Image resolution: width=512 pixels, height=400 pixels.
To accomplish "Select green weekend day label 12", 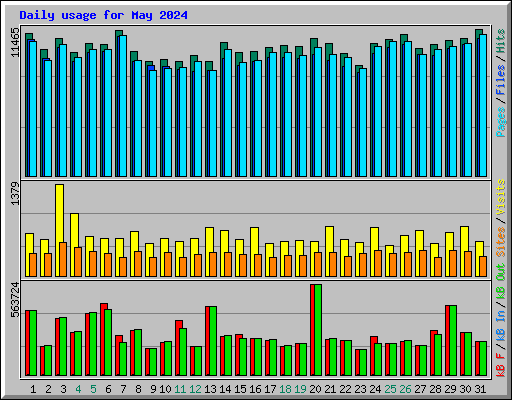I will click(x=195, y=389).
